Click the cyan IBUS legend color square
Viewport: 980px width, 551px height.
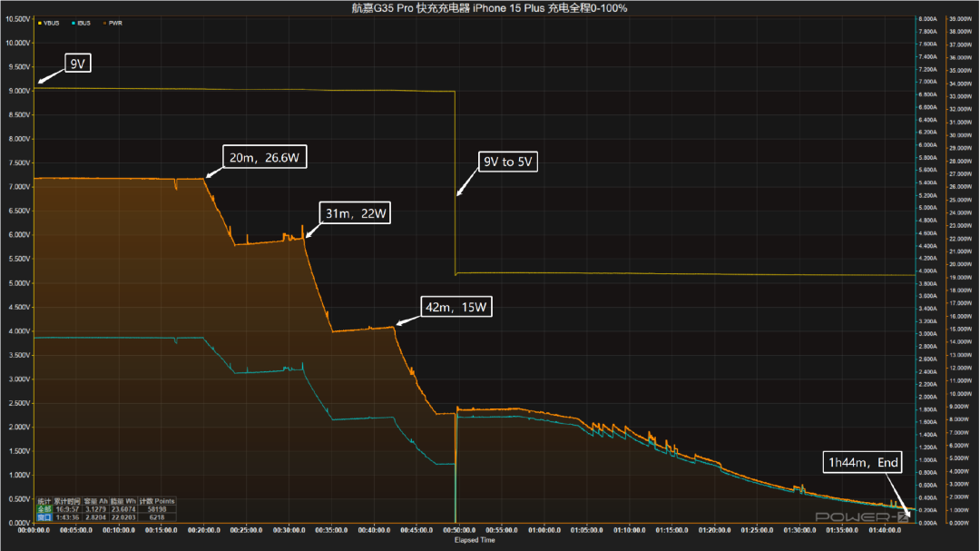[x=73, y=23]
